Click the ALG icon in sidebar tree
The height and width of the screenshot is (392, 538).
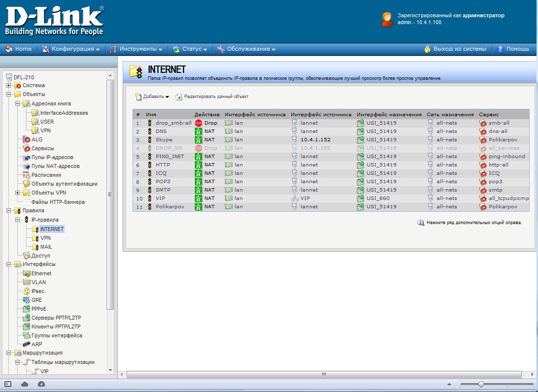[x=27, y=140]
